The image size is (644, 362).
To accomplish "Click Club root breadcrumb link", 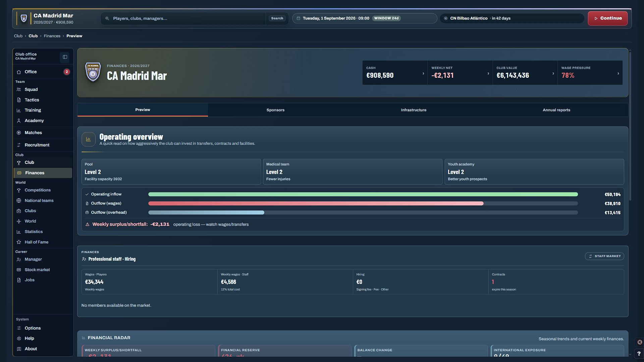I will click(x=18, y=36).
